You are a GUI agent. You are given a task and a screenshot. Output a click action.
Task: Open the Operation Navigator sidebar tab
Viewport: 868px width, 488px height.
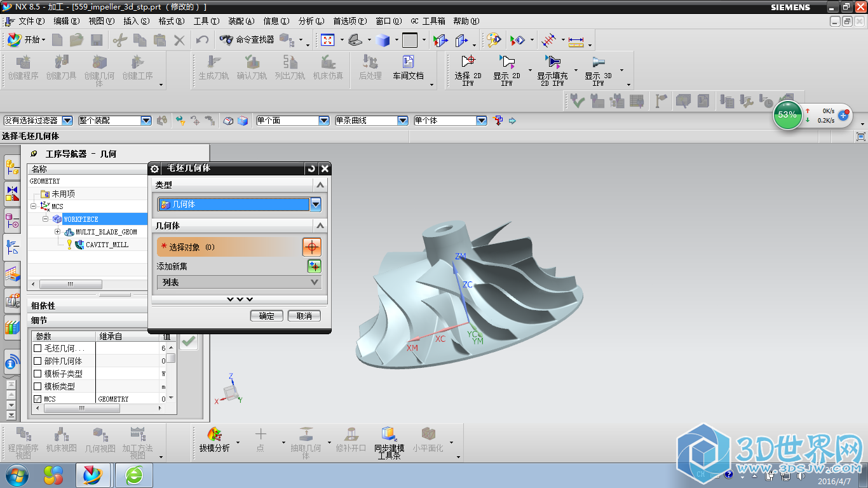pyautogui.click(x=11, y=247)
